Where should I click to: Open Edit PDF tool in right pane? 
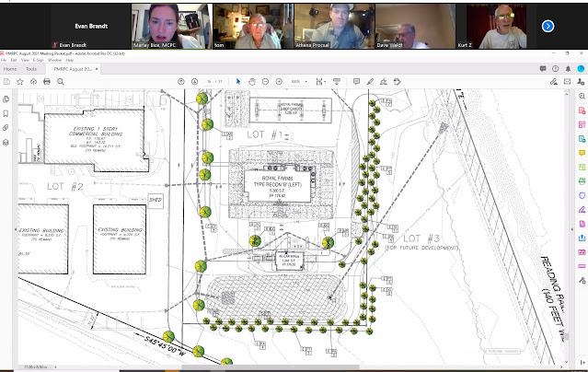tap(582, 124)
